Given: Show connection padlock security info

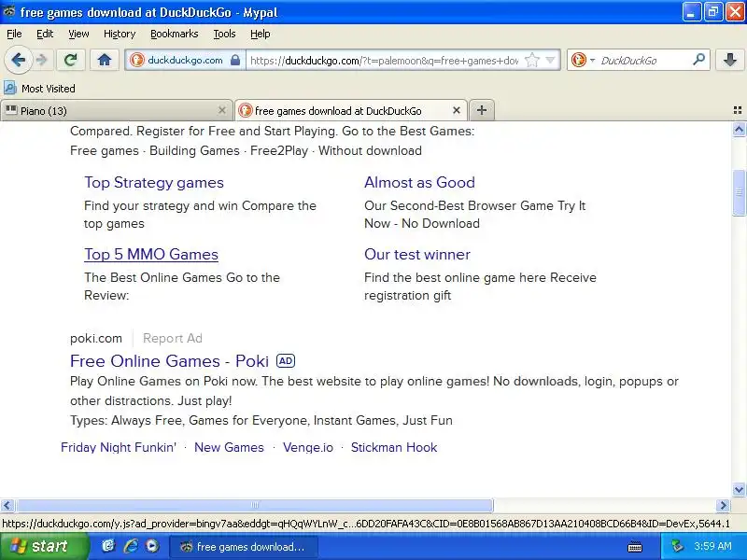Looking at the screenshot, I should click(235, 60).
